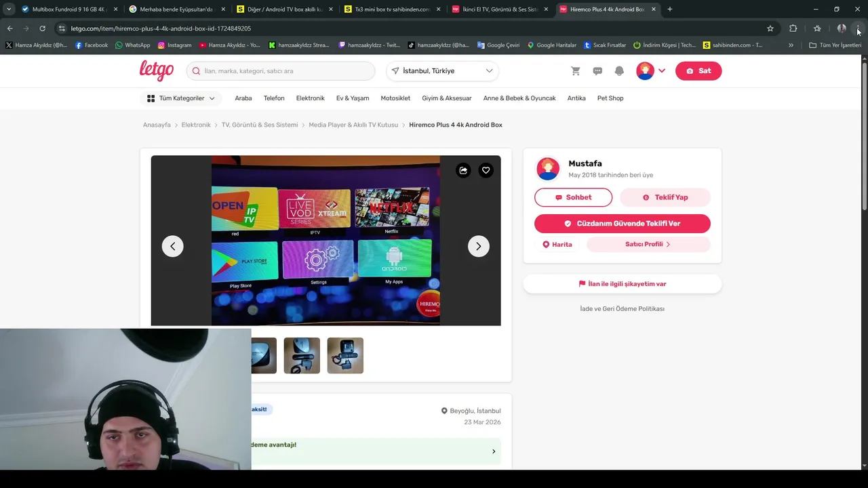Open the Harita map button
This screenshot has width=868, height=488.
pos(557,245)
